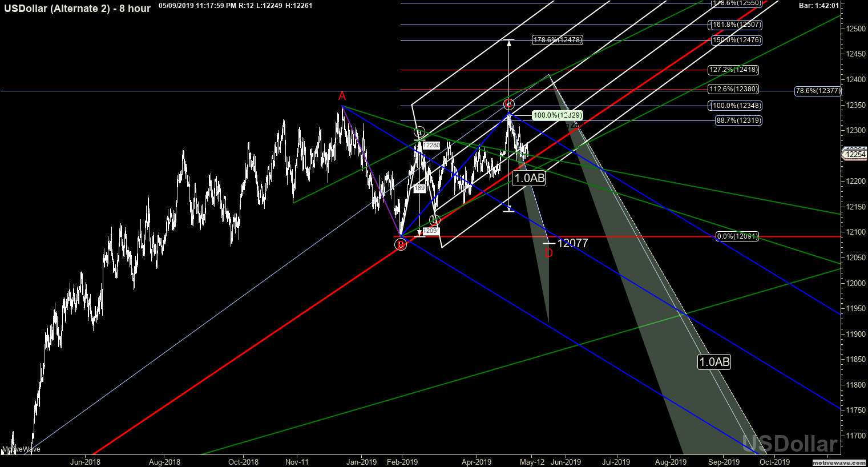Image resolution: width=868 pixels, height=467 pixels.
Task: Click the 112.6%(12380) Fibonacci label
Action: click(734, 89)
